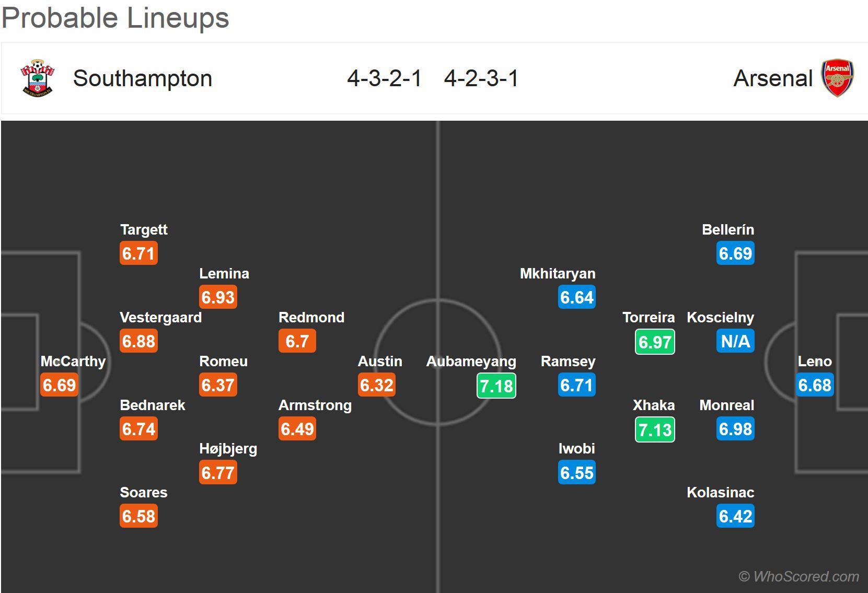Select player name Kolasinac
Screen dimensions: 868x593
(x=720, y=493)
